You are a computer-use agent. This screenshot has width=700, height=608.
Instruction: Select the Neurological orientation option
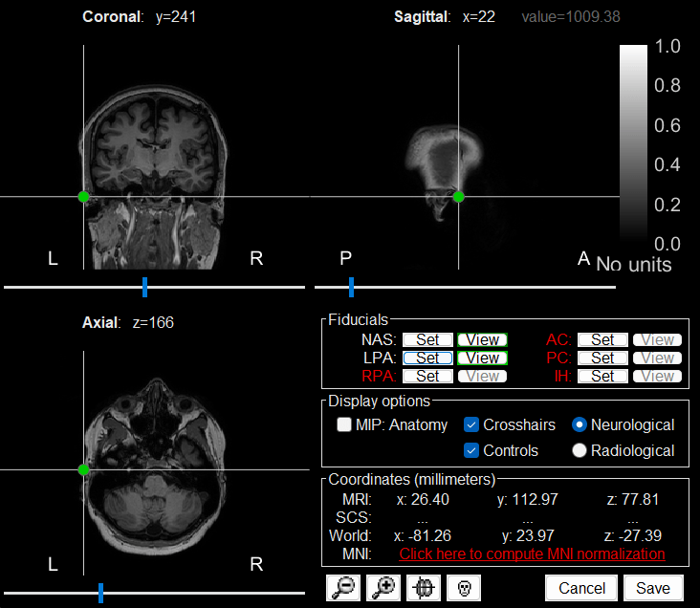point(580,424)
